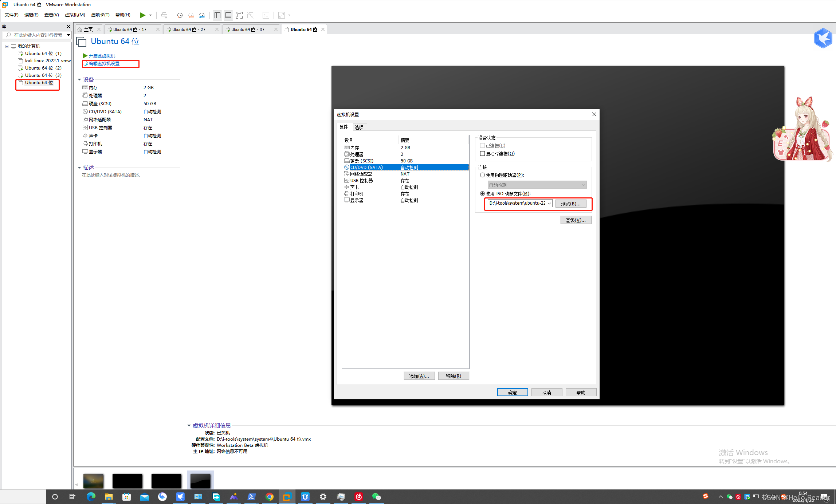Click 确定 button in settings dialog

513,392
